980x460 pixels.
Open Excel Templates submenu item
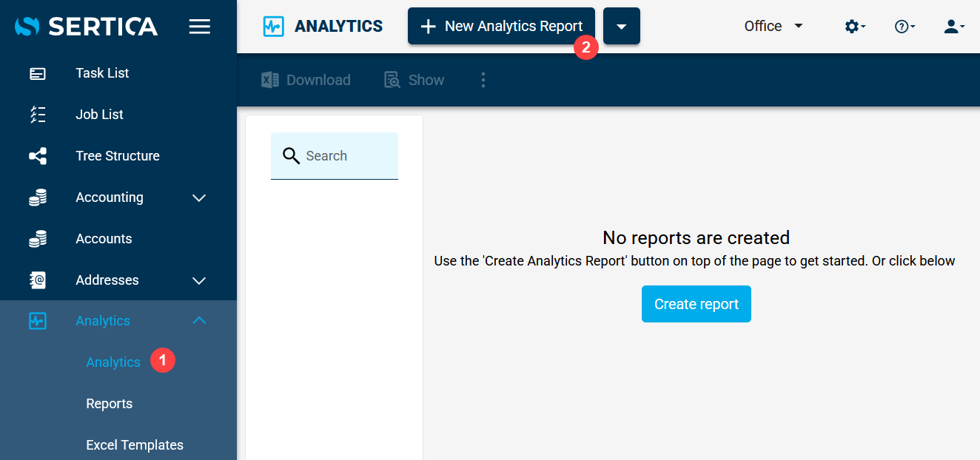click(x=135, y=445)
